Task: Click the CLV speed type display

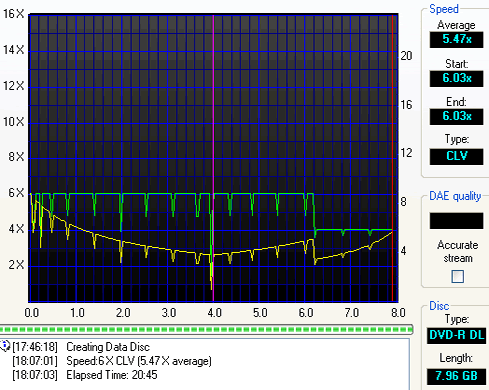Action: click(x=456, y=156)
